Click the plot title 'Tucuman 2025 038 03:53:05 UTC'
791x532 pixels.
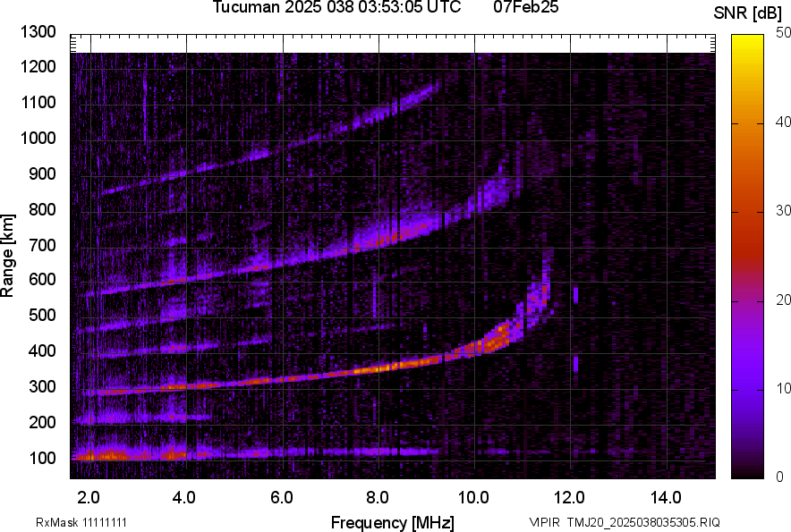(336, 7)
